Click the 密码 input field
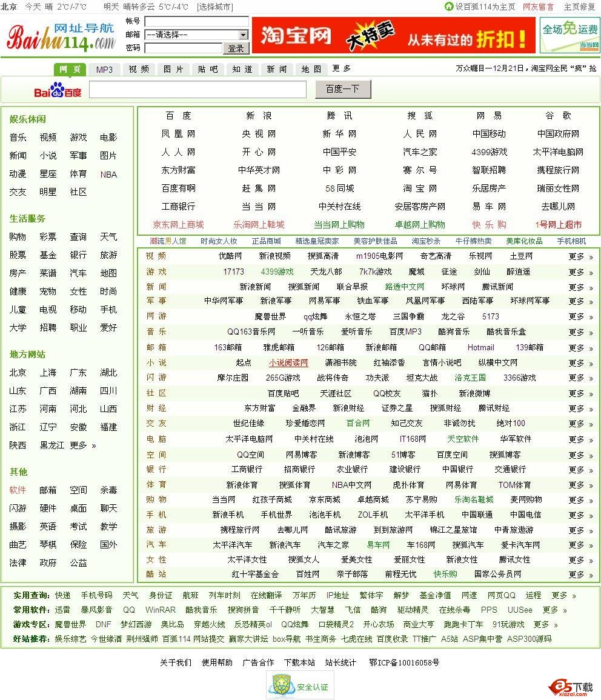Viewport: 601px width, 700px height. (183, 48)
